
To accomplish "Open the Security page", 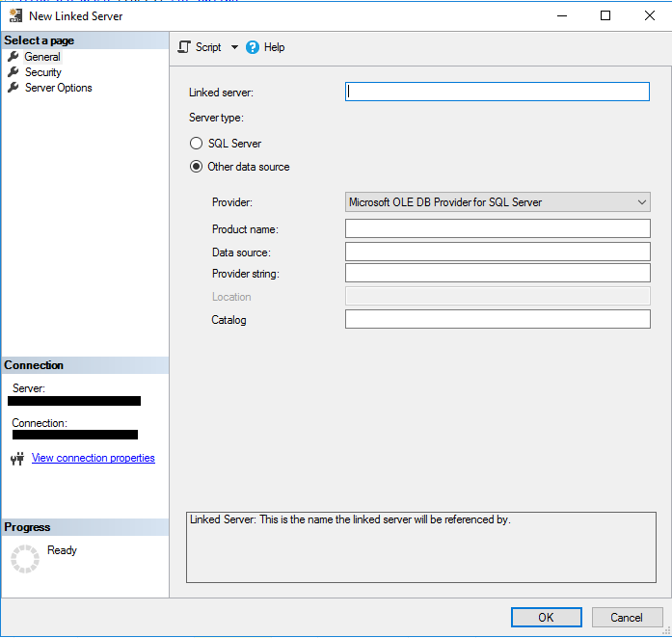I will tap(42, 72).
